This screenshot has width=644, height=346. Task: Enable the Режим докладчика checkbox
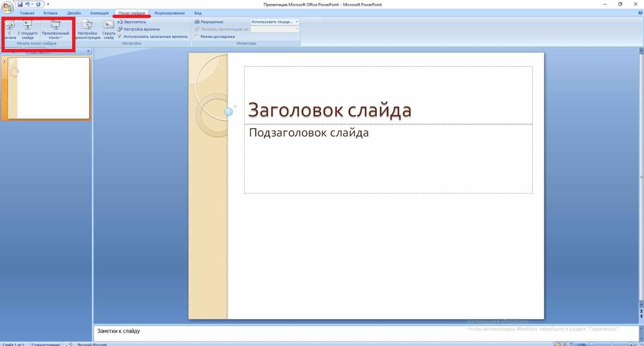pyautogui.click(x=215, y=36)
